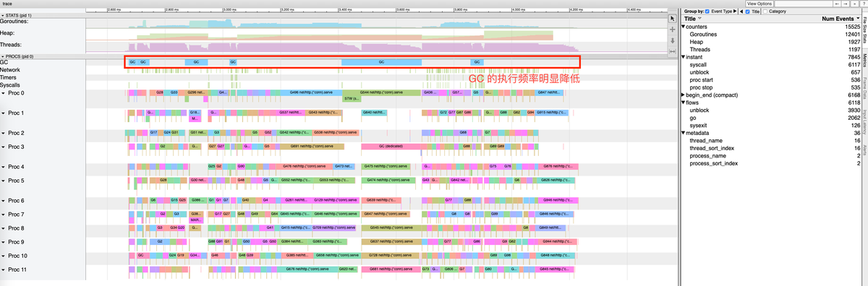Uncheck the Title grouping checkbox

point(747,12)
